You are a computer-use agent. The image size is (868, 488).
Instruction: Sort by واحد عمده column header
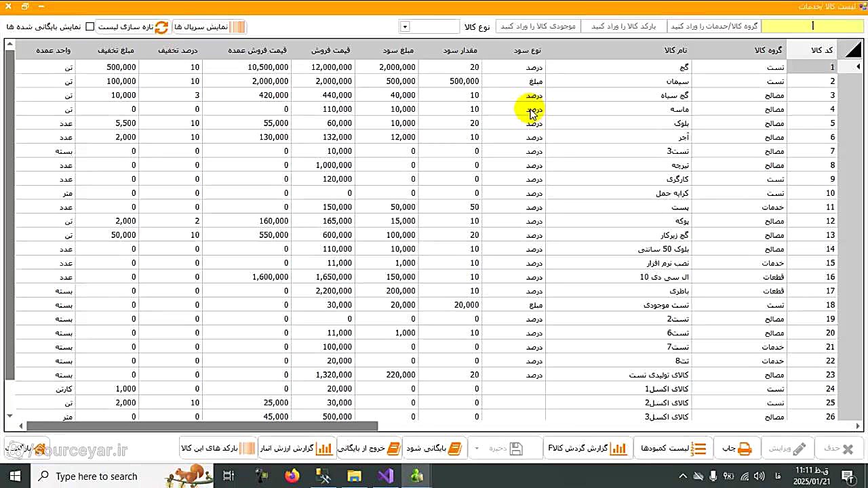click(45, 50)
